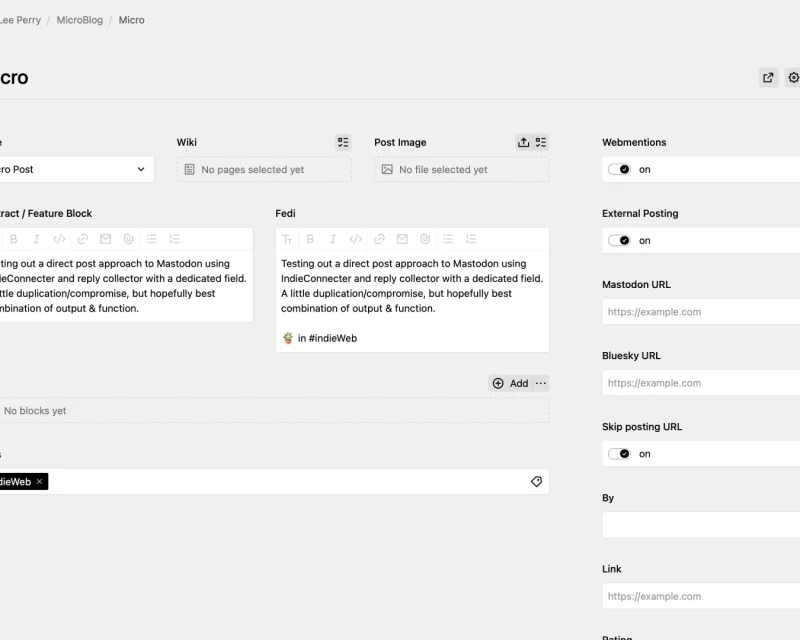
Task: Select the Post Image picker icon
Action: coord(539,141)
